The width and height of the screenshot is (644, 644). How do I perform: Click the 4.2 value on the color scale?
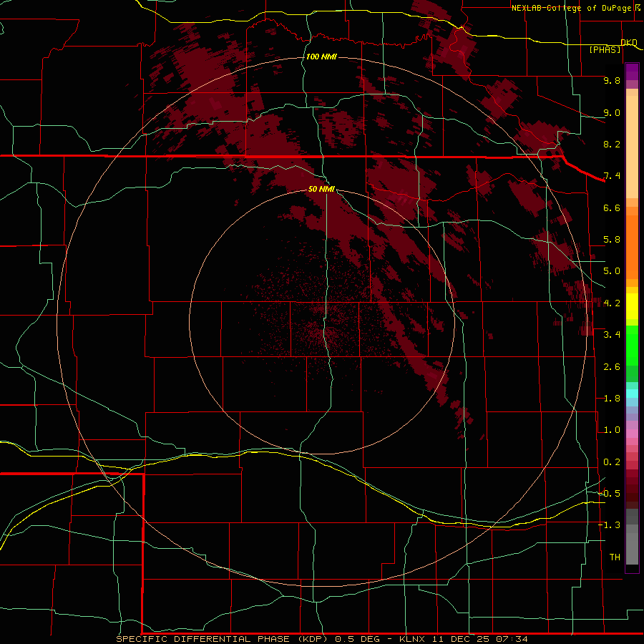click(612, 303)
